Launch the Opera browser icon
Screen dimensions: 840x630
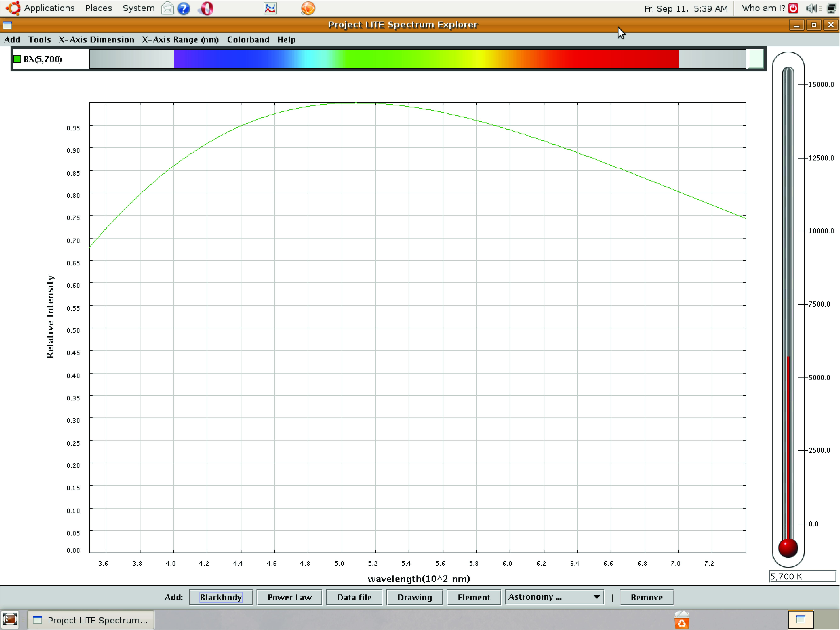pyautogui.click(x=206, y=8)
